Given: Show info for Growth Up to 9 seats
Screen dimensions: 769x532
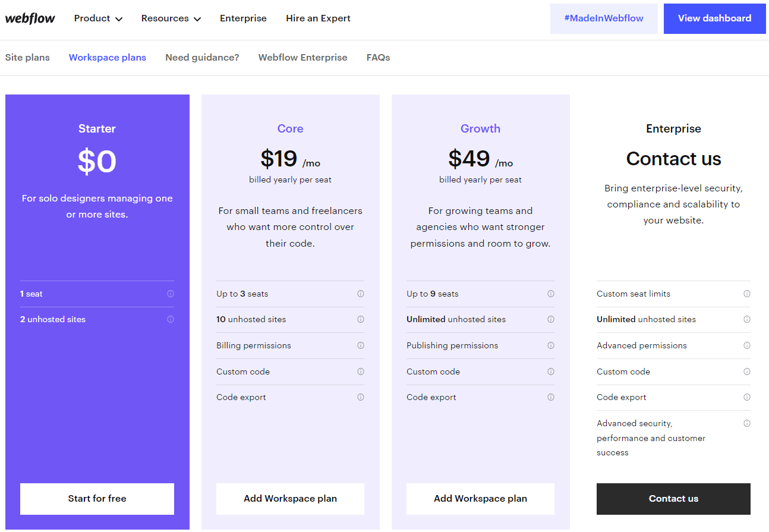Looking at the screenshot, I should click(x=551, y=294).
